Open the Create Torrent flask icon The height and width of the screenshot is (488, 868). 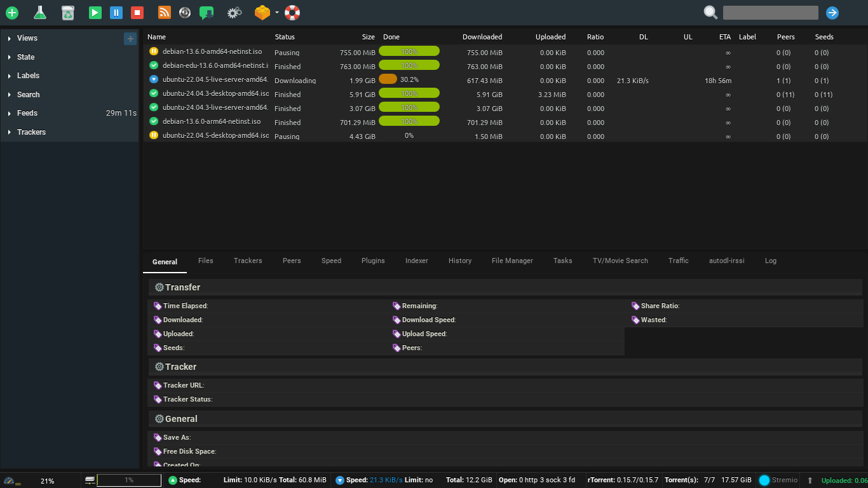40,13
